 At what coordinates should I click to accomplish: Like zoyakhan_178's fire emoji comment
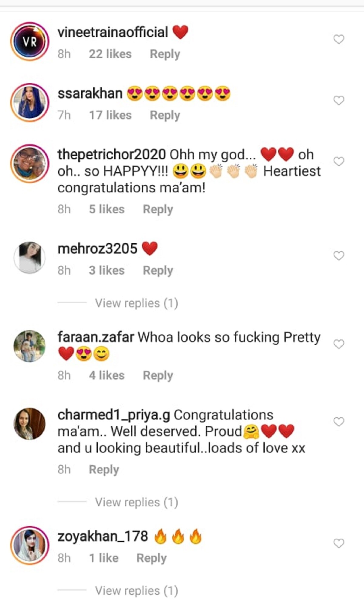(339, 543)
